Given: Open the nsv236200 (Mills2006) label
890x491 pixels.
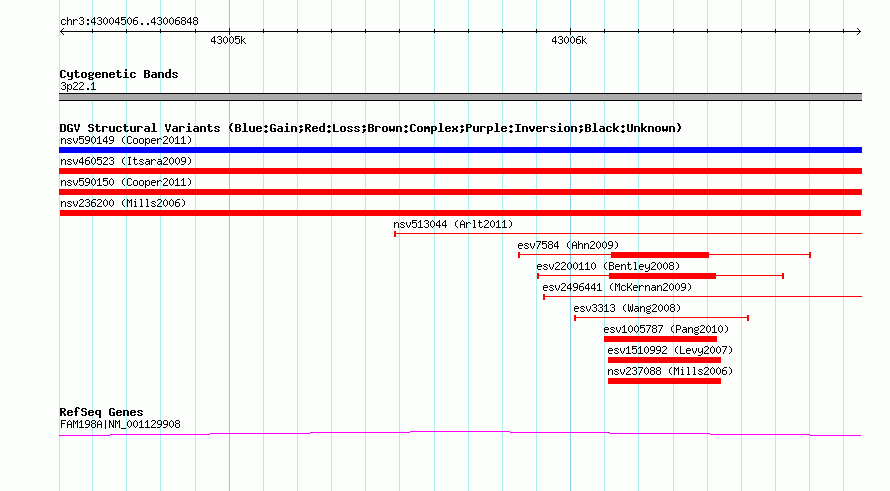Looking at the screenshot, I should (x=123, y=203).
